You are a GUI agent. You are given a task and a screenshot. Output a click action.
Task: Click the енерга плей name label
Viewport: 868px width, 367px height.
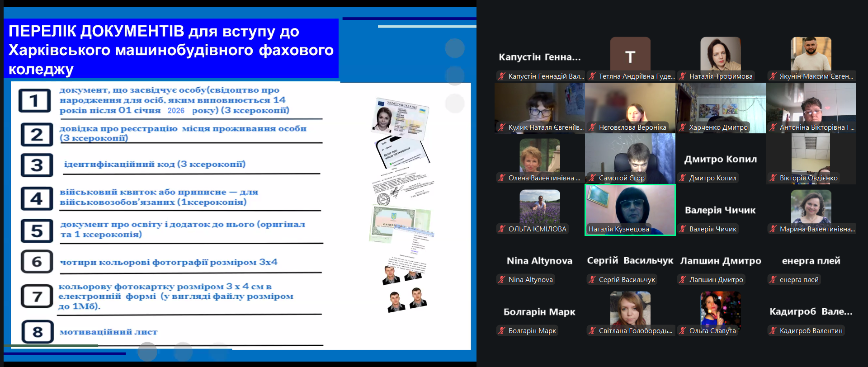pyautogui.click(x=799, y=280)
